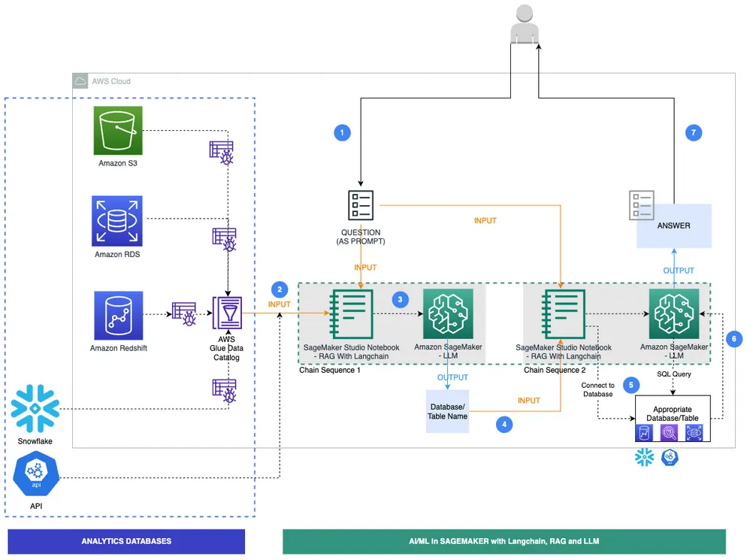Click step number 7 circle marker

694,133
